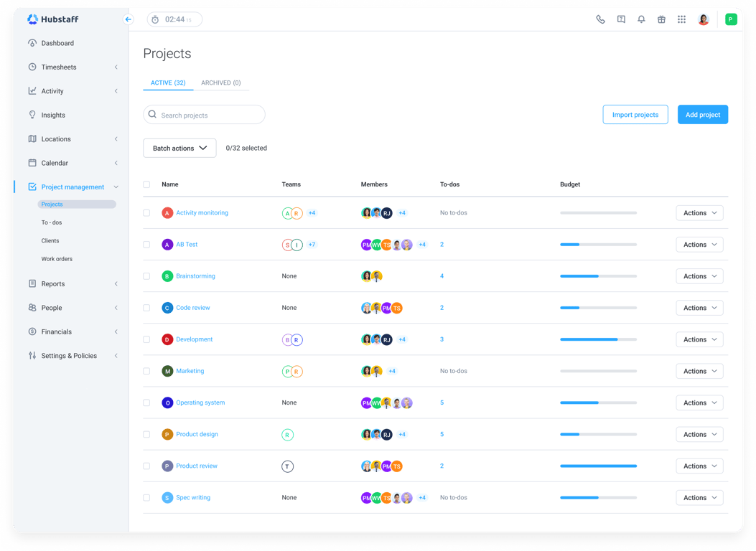Click the Calendar sidebar icon
756x551 pixels.
click(x=32, y=163)
